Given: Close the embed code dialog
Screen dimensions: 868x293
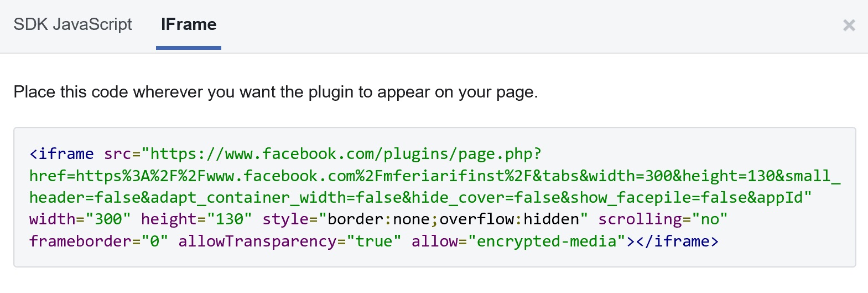Looking at the screenshot, I should 849,25.
